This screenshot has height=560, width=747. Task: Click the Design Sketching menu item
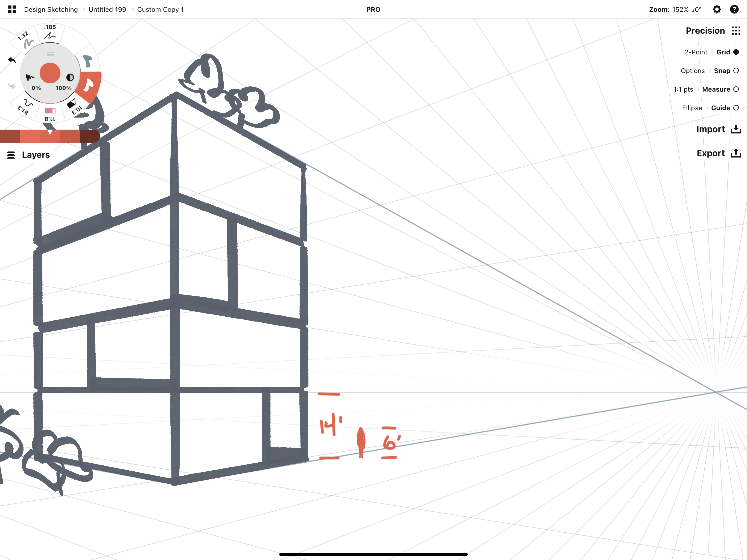51,9
